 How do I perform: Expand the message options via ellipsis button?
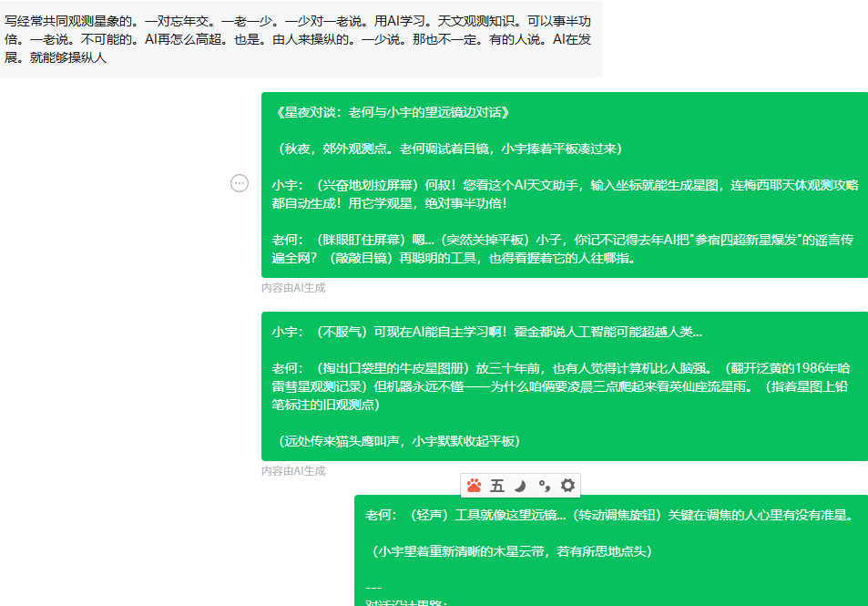240,182
